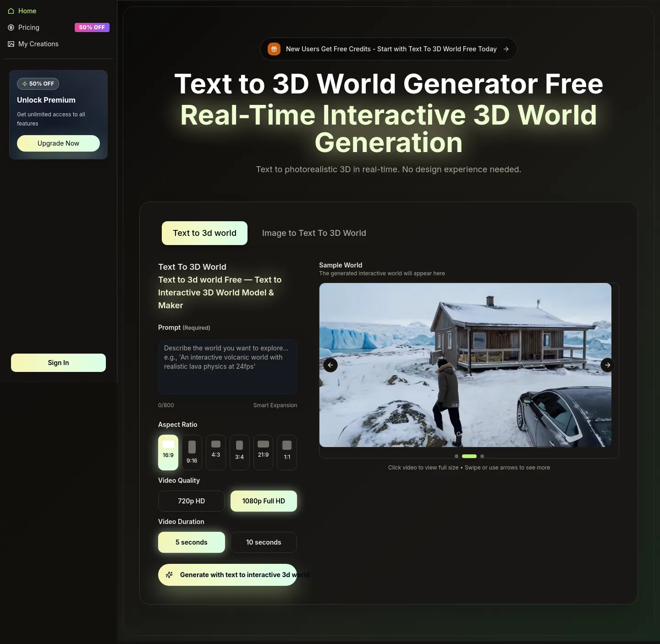Show the previous sample world with left arrow

pyautogui.click(x=330, y=365)
